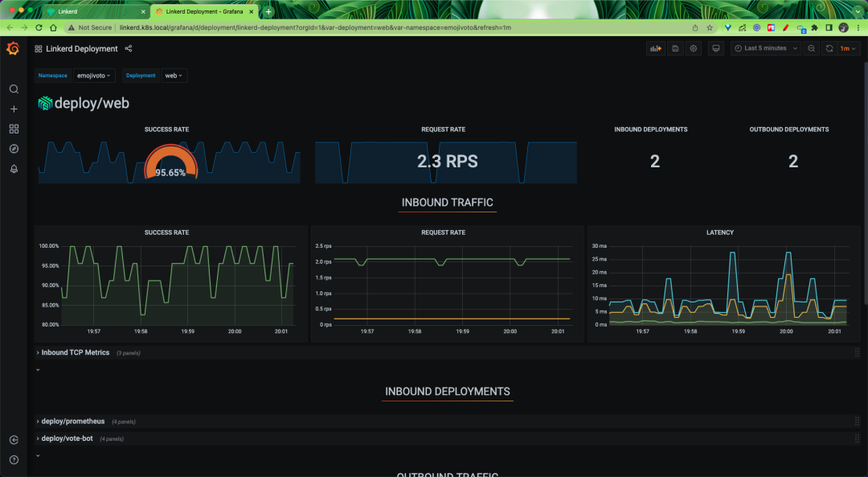Viewport: 868px width, 477px height.
Task: Close the Linkerd browser tab
Action: coord(143,11)
